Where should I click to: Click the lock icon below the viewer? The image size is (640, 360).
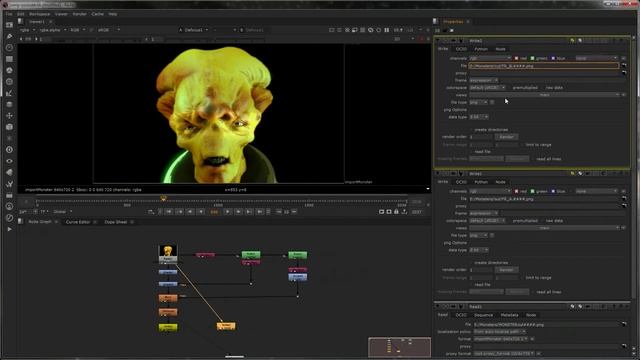click(396, 212)
